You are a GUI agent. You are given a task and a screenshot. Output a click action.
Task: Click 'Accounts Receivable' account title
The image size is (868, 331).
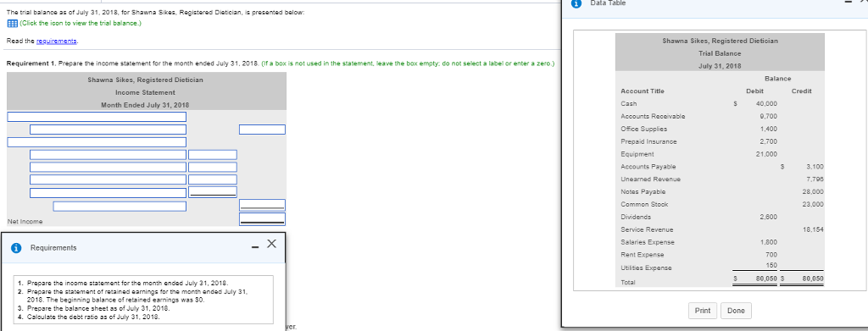[x=653, y=117]
